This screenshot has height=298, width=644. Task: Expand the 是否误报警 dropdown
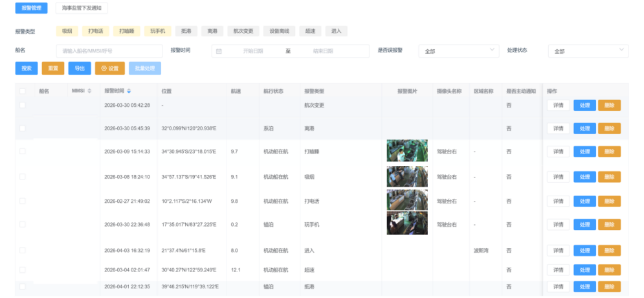459,51
